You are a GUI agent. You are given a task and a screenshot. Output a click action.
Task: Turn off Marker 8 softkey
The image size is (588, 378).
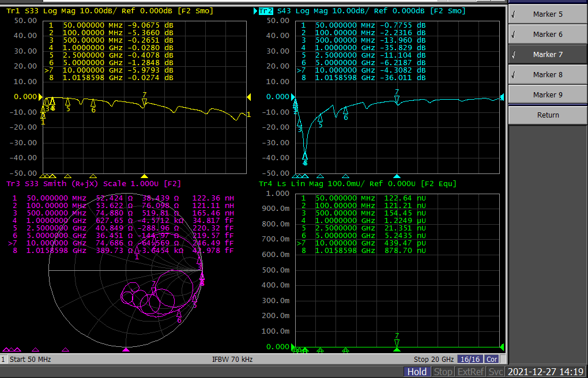point(548,74)
